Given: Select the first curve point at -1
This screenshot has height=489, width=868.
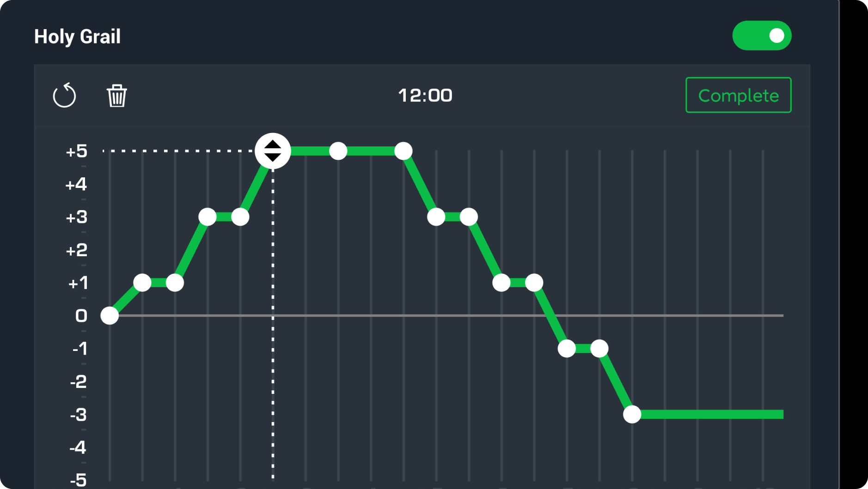Looking at the screenshot, I should [x=567, y=349].
